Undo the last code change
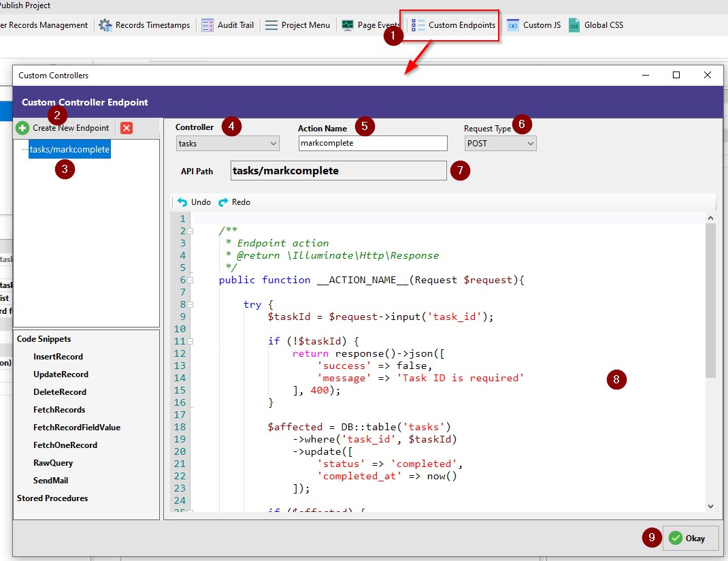Screen dimensions: 728x561 194,202
